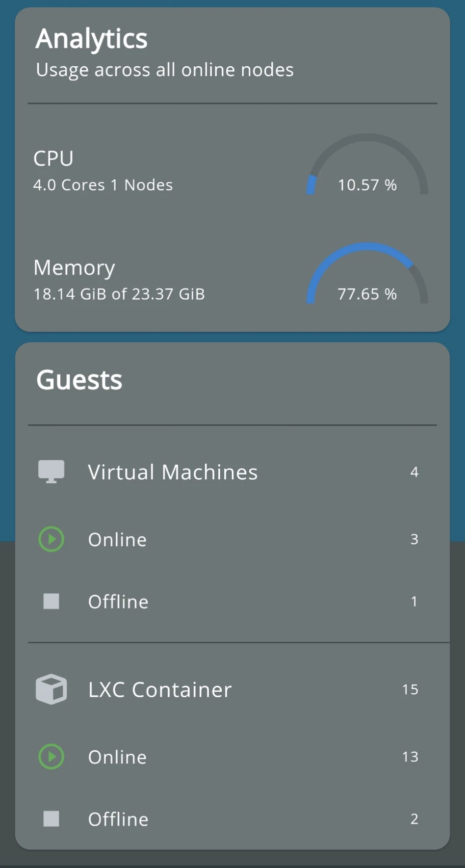Select the LXC Container Offline label
Viewport: 465px width, 868px height.
[118, 819]
